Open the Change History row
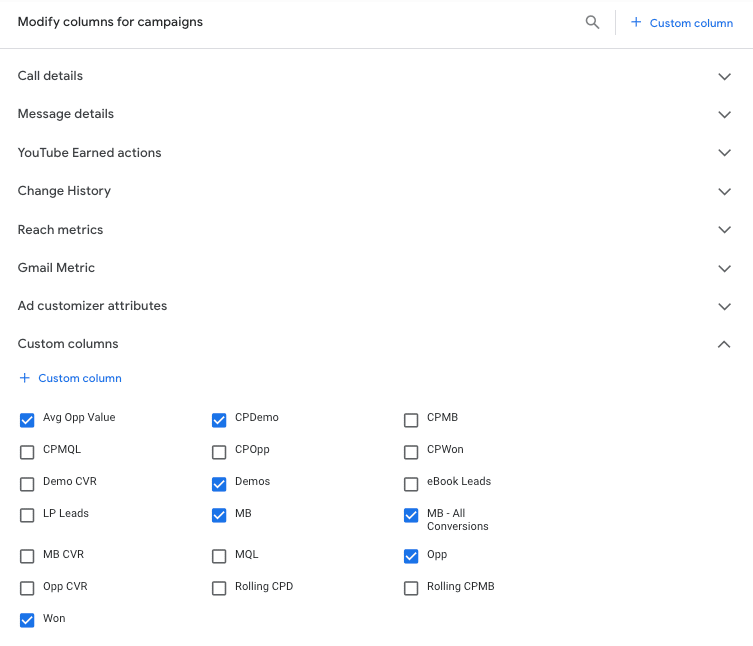The height and width of the screenshot is (646, 753). click(65, 191)
